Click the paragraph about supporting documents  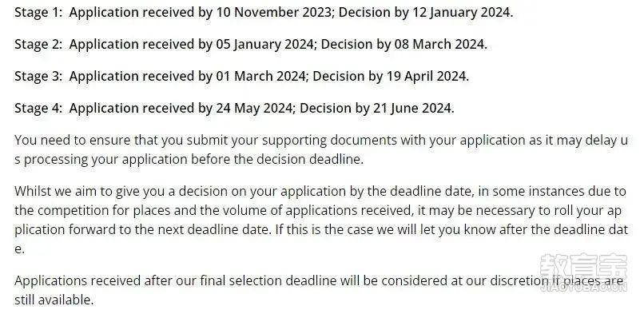[321, 149]
